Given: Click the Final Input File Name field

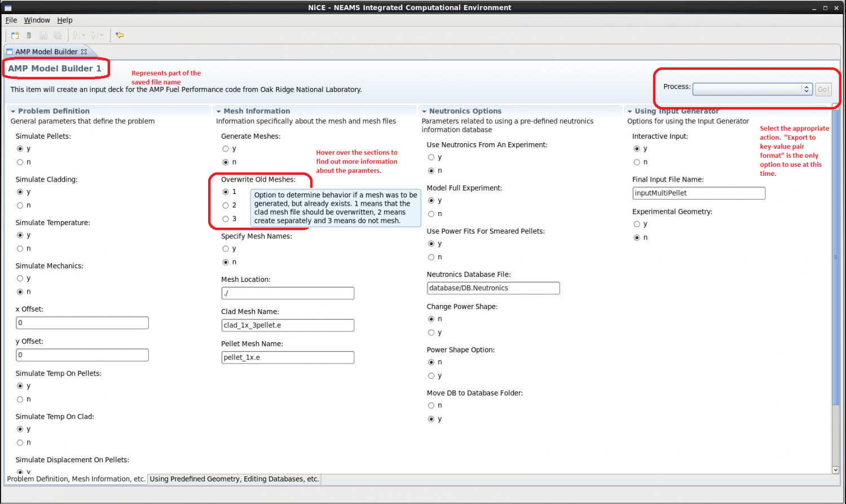Looking at the screenshot, I should click(x=699, y=193).
